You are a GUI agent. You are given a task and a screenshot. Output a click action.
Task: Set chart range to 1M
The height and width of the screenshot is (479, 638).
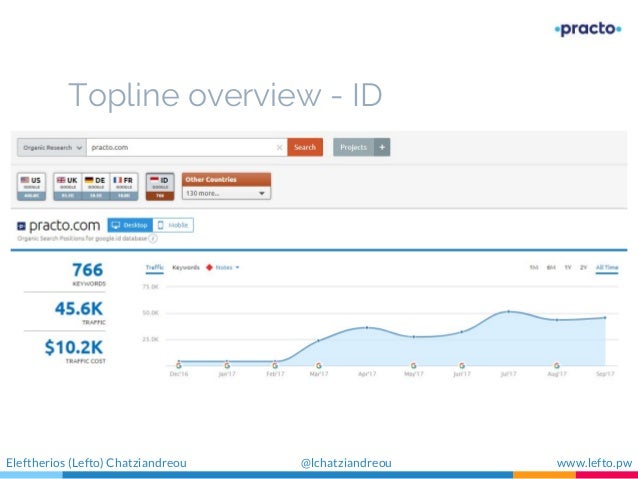[x=534, y=267]
